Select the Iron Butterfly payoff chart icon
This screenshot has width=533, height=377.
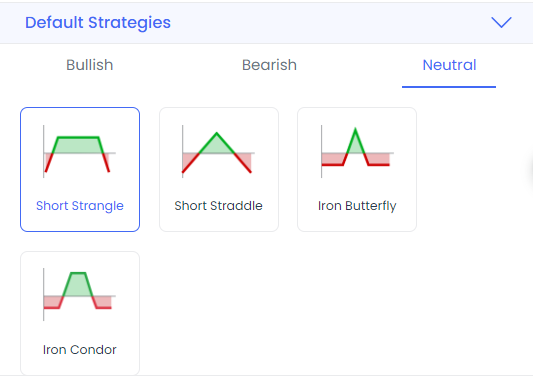[x=357, y=151]
